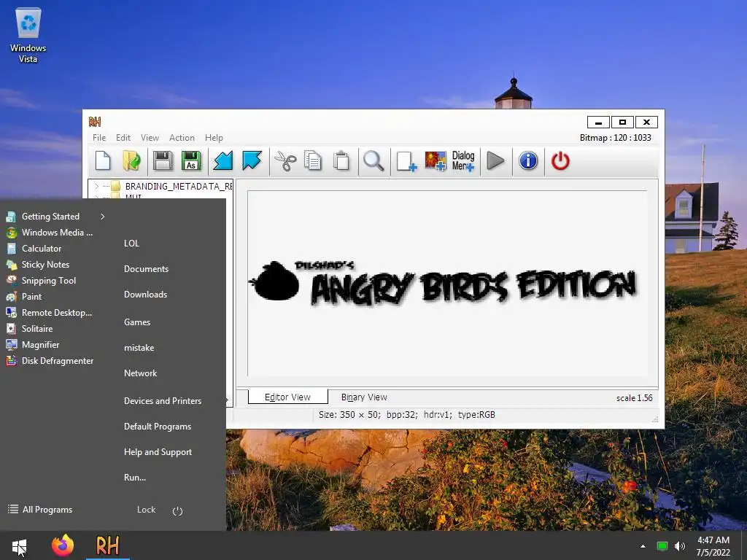This screenshot has width=747, height=560.
Task: Click the RH Resource Hacker taskbar icon
Action: coord(108,545)
